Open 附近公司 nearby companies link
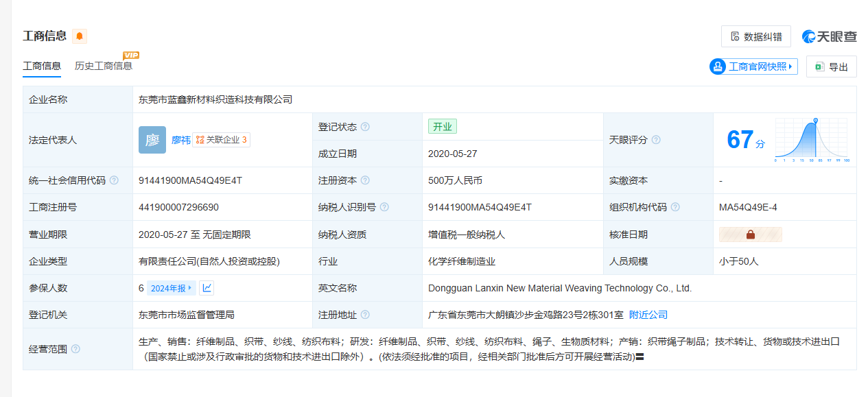 tap(648, 315)
